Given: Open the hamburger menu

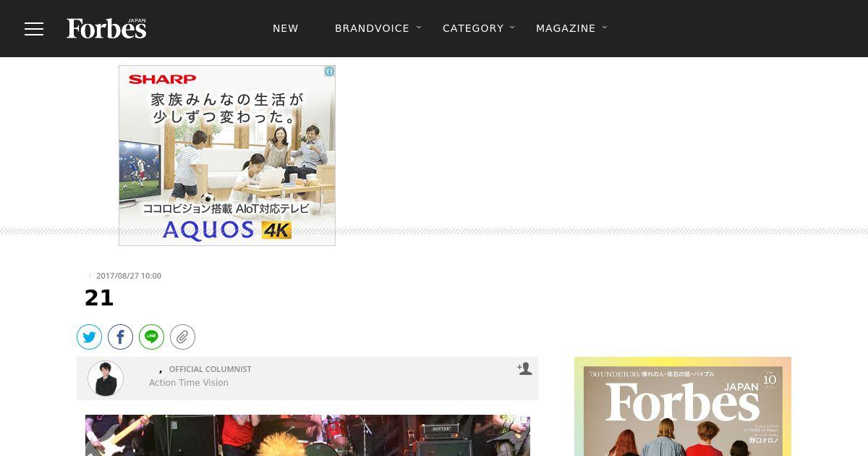Looking at the screenshot, I should 34,29.
